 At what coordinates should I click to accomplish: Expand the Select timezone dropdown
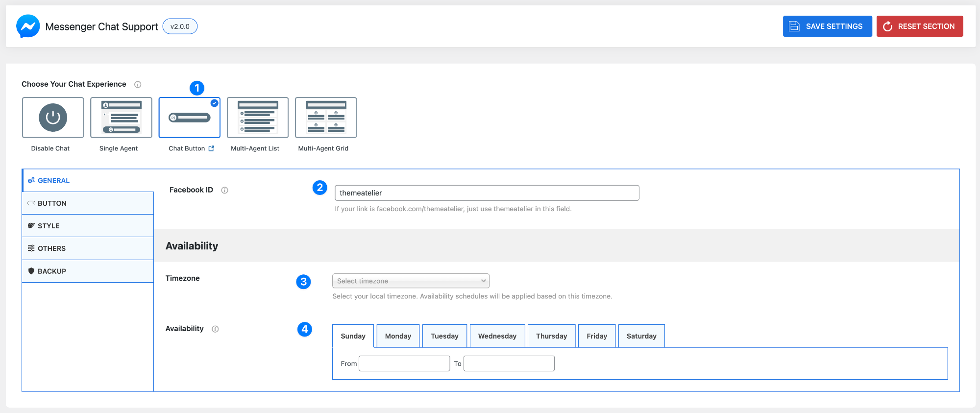pos(411,281)
